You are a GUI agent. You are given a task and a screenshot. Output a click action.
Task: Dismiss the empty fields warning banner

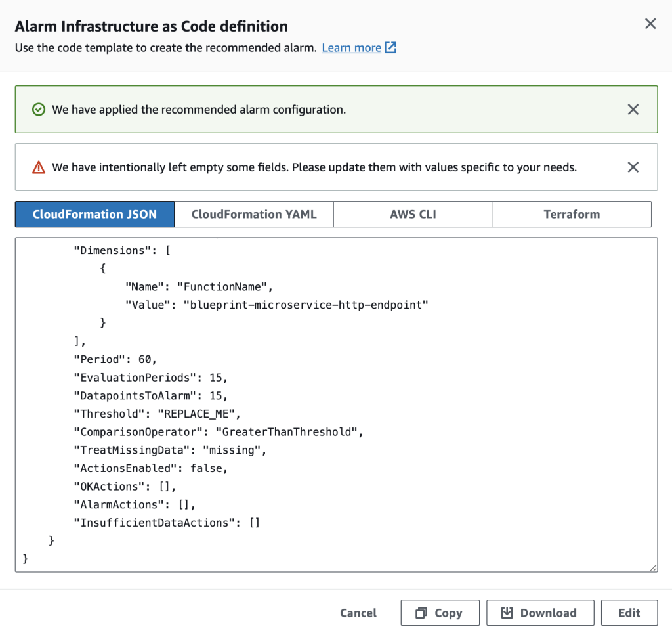point(633,167)
